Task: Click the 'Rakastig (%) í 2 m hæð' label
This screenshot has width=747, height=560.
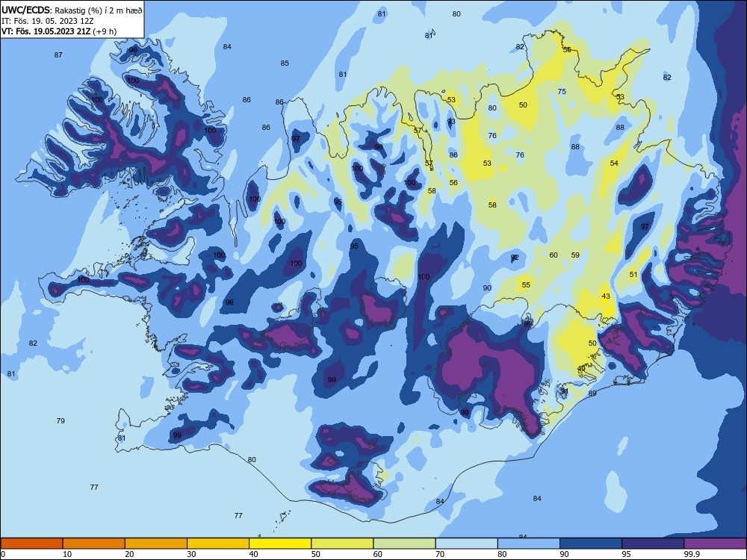Action: coord(99,10)
